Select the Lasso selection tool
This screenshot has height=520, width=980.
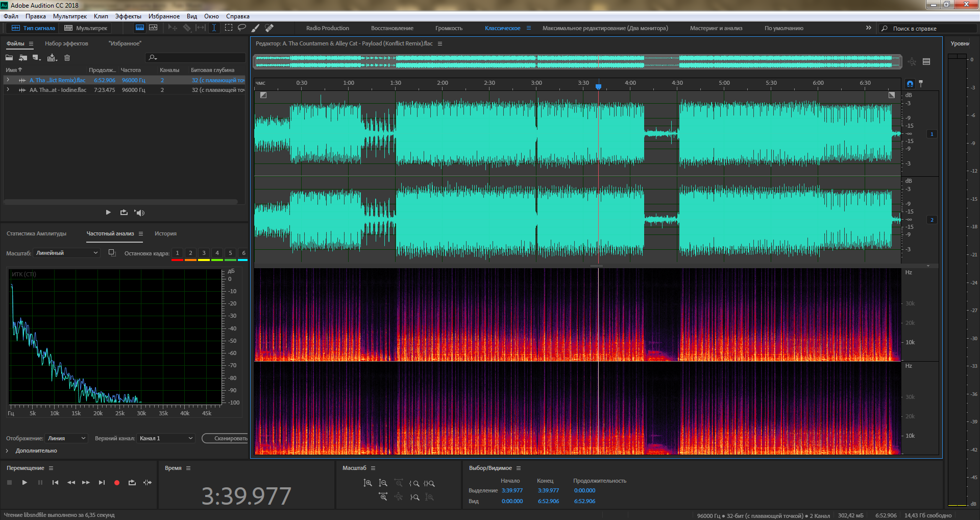coord(242,28)
